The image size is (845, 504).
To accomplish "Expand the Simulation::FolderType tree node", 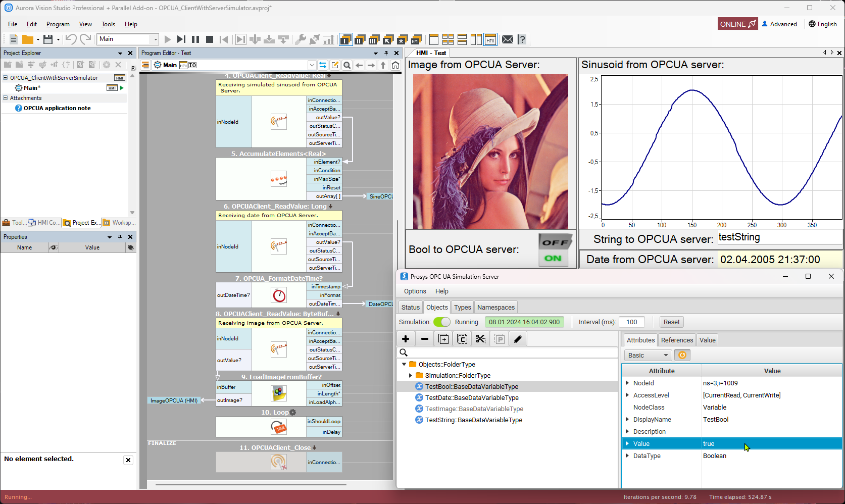I will click(x=411, y=376).
